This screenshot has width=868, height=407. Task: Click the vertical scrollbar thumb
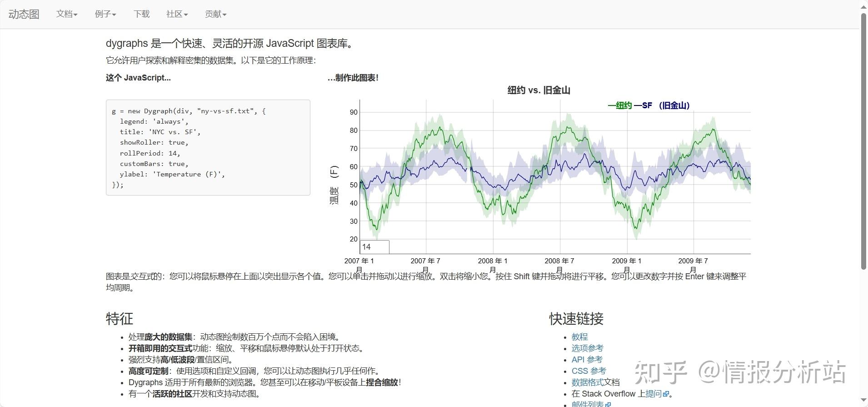[x=863, y=141]
